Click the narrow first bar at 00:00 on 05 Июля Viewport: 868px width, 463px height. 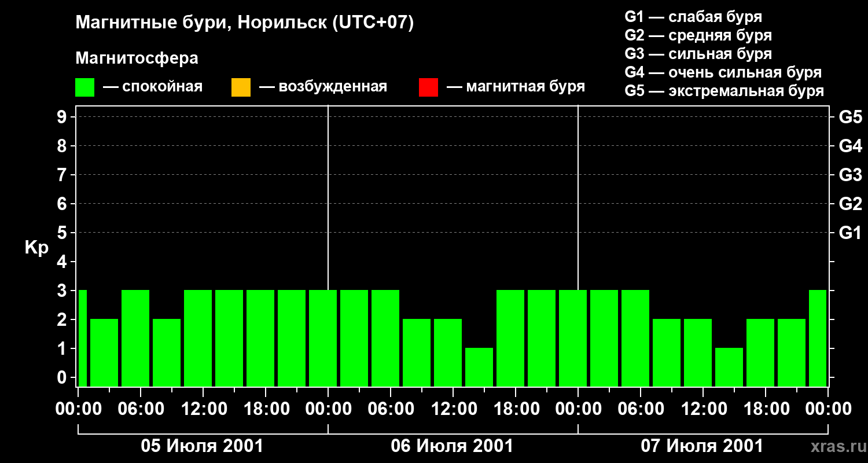pos(83,338)
